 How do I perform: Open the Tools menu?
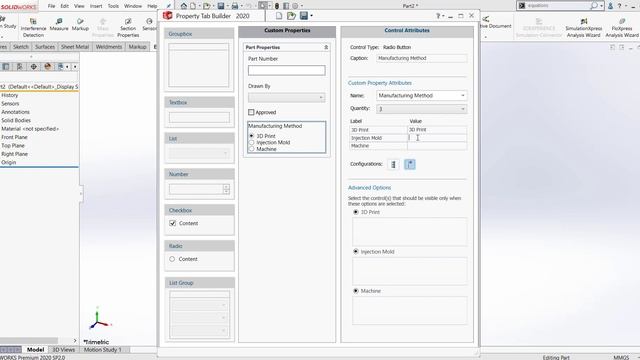pos(113,6)
